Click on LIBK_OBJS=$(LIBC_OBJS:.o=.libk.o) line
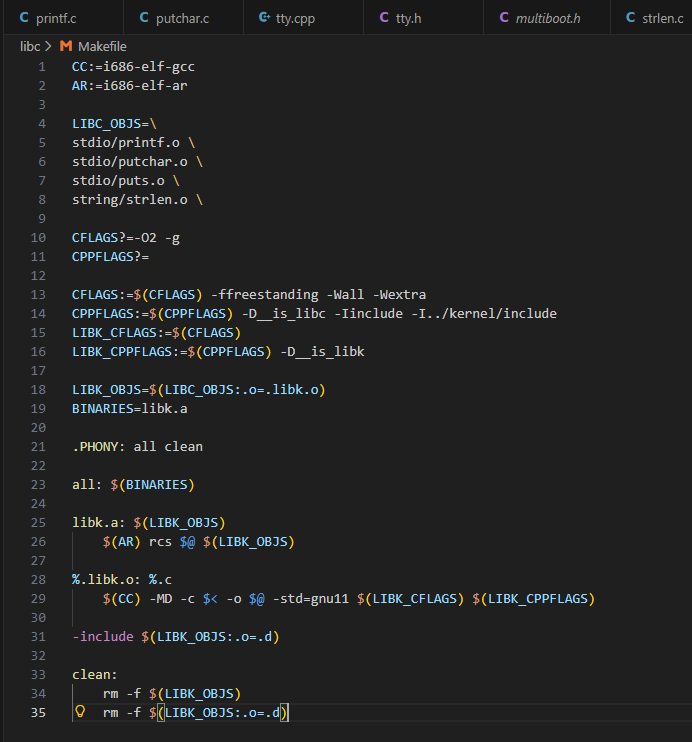 click(199, 389)
